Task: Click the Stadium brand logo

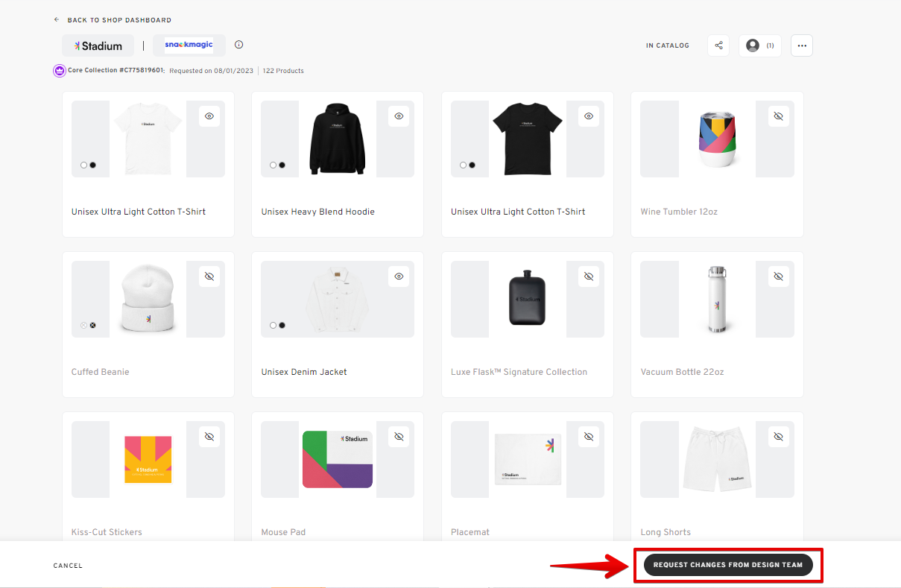Action: click(x=98, y=45)
